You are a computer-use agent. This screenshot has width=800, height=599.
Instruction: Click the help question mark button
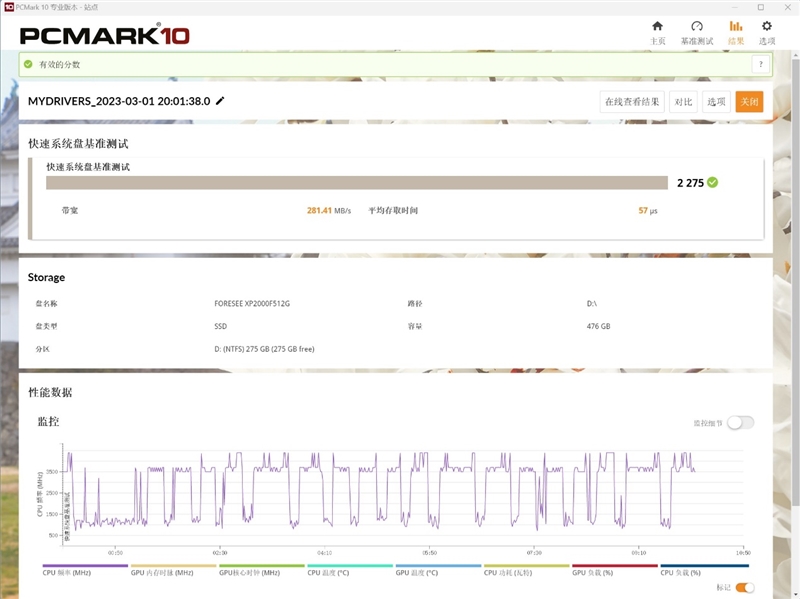[761, 64]
